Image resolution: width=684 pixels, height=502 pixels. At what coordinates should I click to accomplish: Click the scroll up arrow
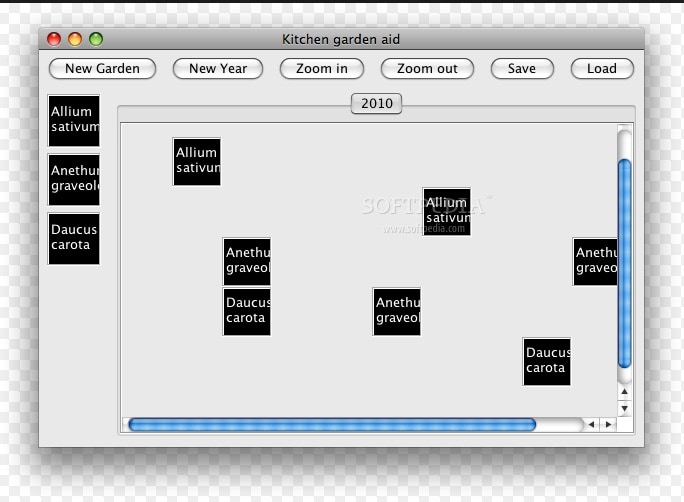[625, 392]
